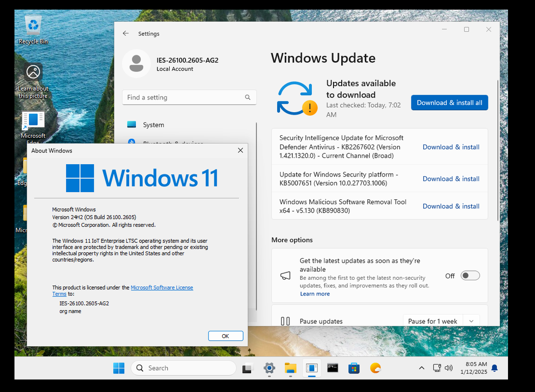Open Microsoft Store from the taskbar
535x392 pixels.
pos(354,368)
